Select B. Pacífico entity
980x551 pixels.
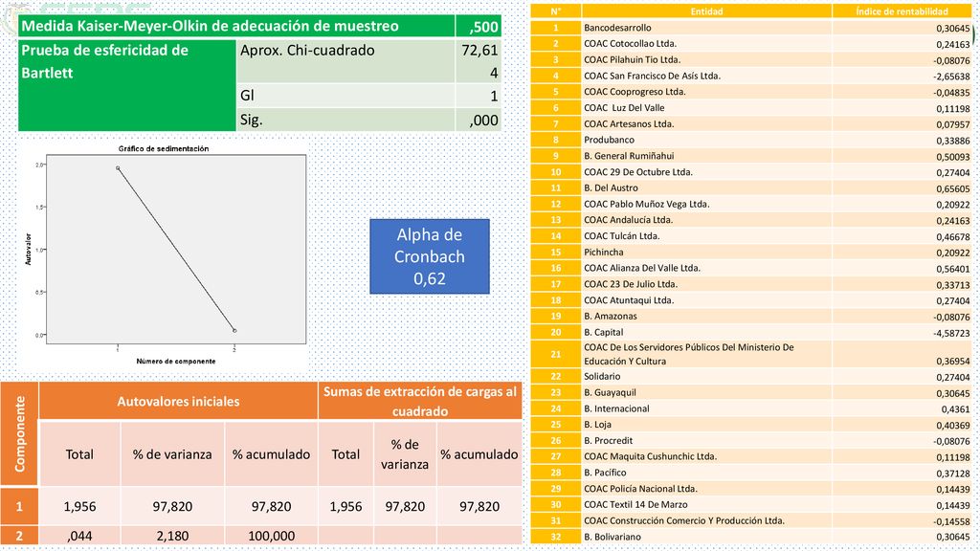(605, 473)
